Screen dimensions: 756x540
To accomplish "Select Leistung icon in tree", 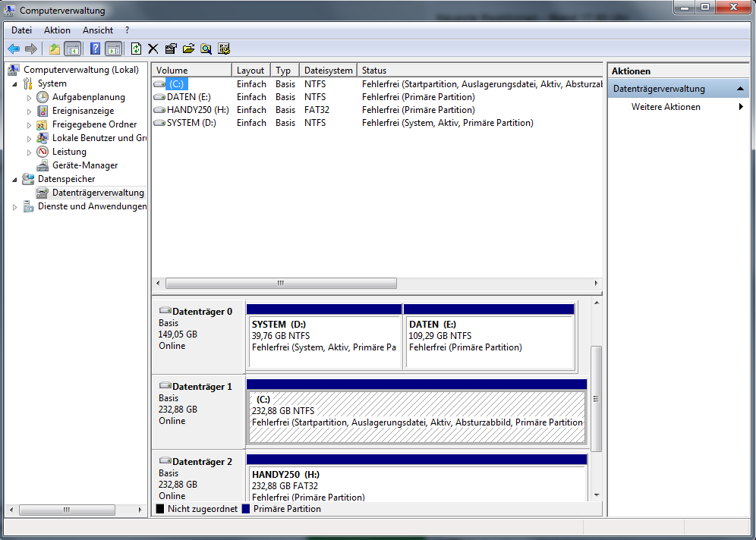I will 43,151.
